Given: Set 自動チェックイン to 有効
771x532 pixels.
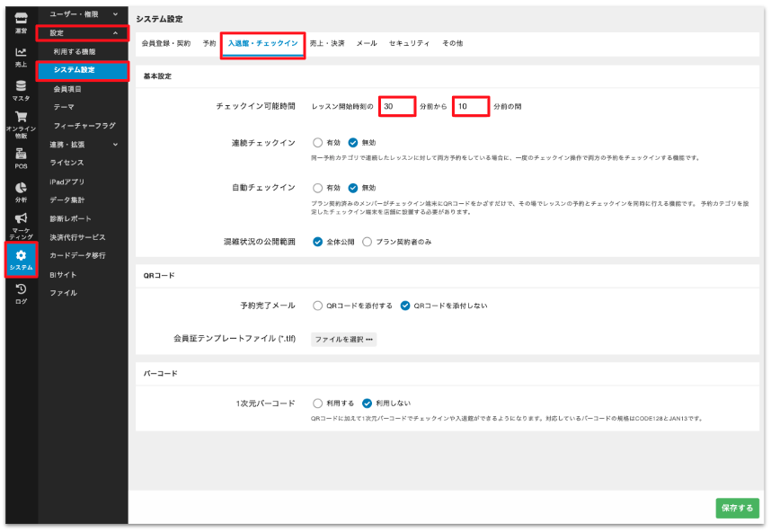Looking at the screenshot, I should [x=318, y=188].
